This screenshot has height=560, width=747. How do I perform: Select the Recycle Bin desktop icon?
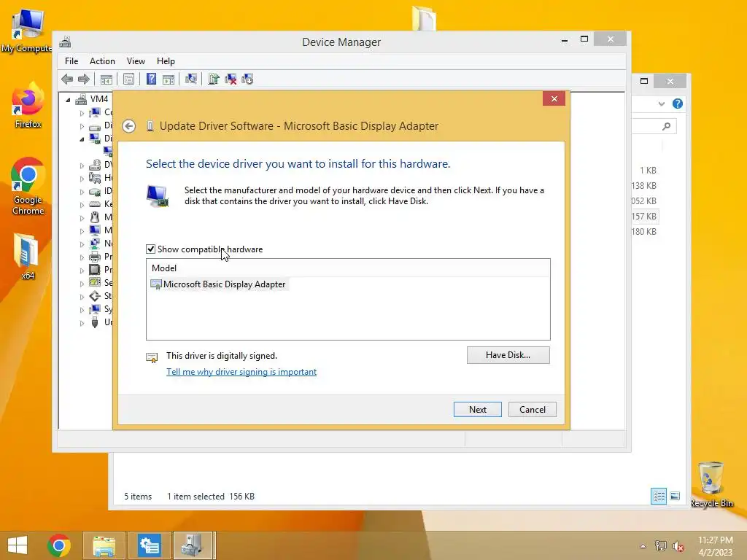pos(711,485)
